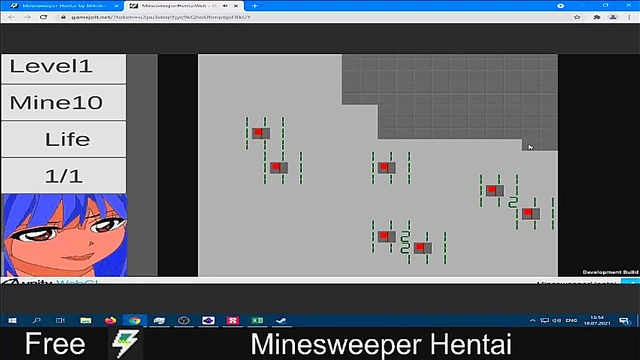640x360 pixels.
Task: Expand the hidden system tray icons chevron
Action: (x=532, y=320)
